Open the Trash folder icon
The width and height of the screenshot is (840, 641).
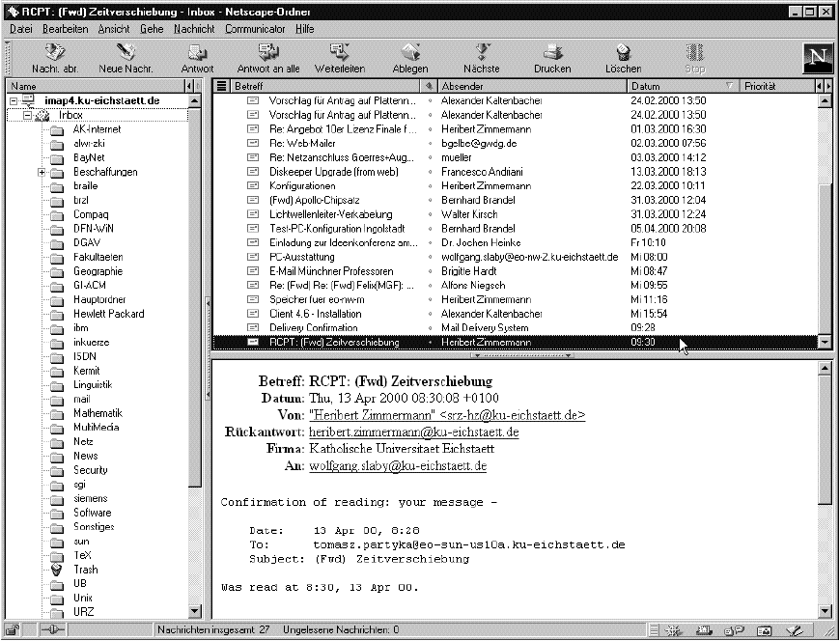point(56,570)
